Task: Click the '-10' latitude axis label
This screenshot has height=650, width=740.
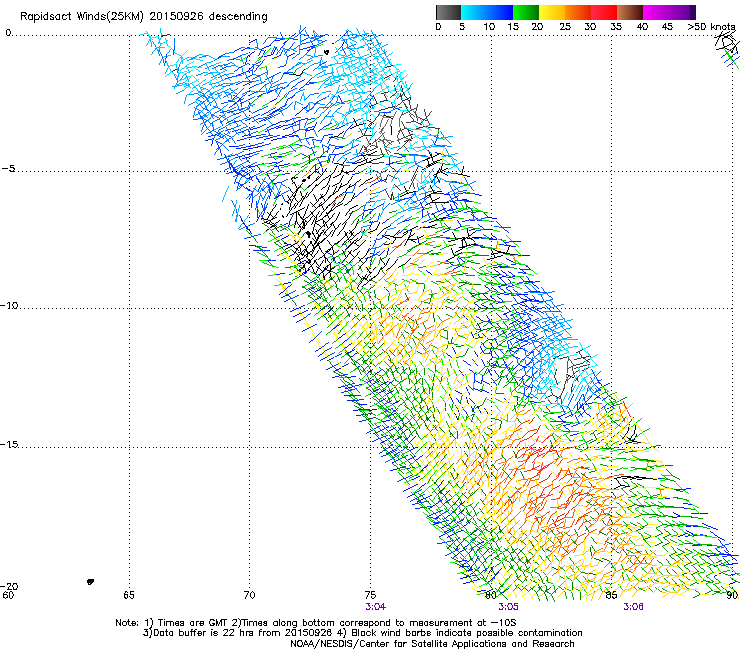Action: [x=9, y=305]
